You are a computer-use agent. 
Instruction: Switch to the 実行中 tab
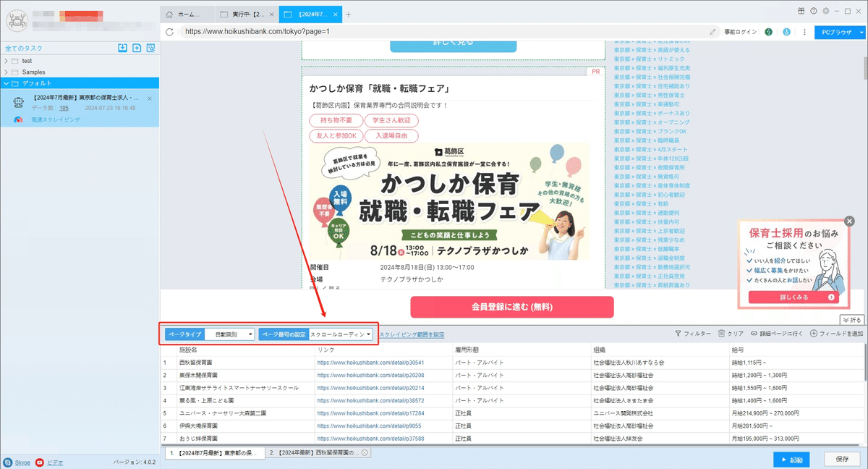247,14
